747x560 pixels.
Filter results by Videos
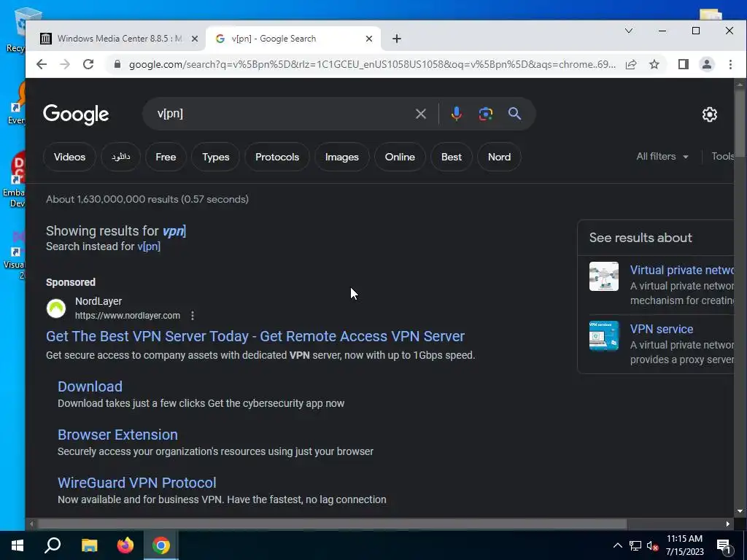pos(69,157)
